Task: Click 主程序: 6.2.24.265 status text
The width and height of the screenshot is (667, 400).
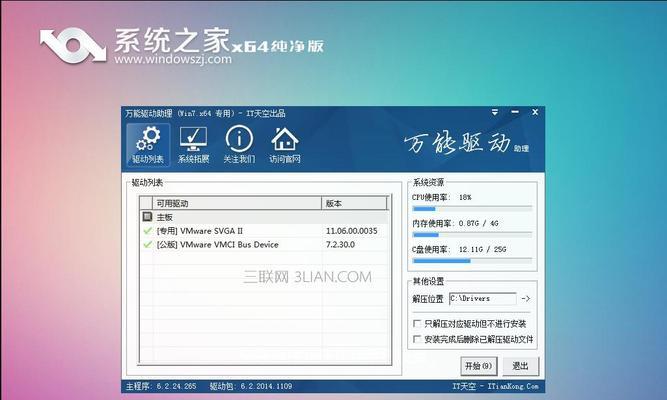Action: 161,386
